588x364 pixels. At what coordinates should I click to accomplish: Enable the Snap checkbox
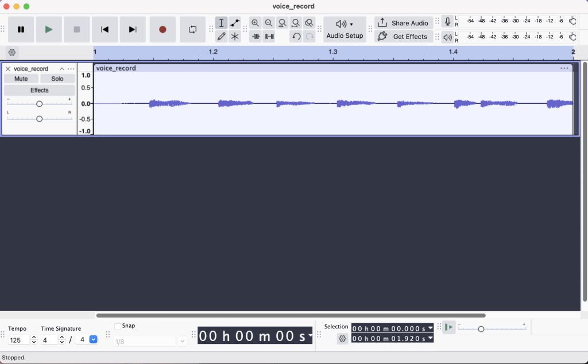point(118,326)
